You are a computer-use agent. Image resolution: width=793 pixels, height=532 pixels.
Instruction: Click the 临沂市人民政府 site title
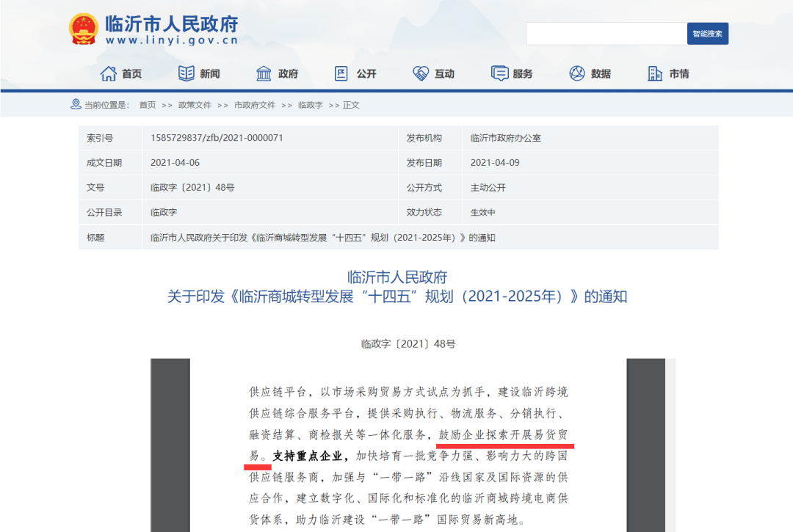coord(172,23)
